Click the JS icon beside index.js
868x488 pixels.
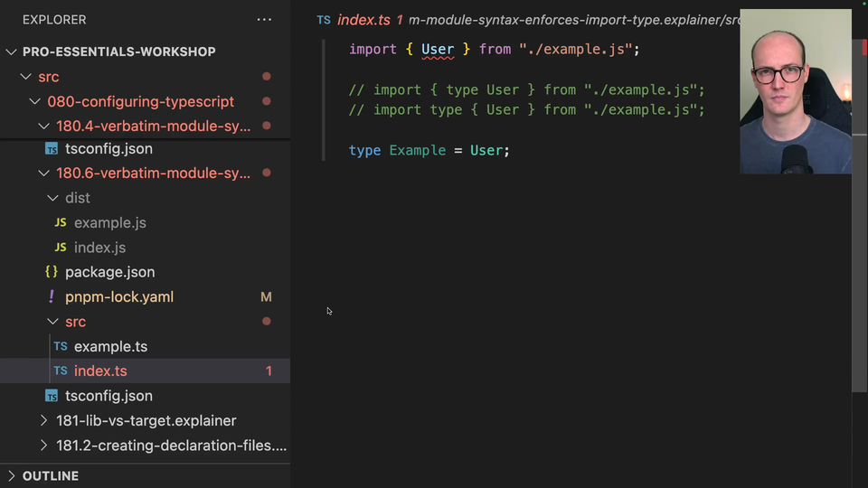tap(61, 248)
